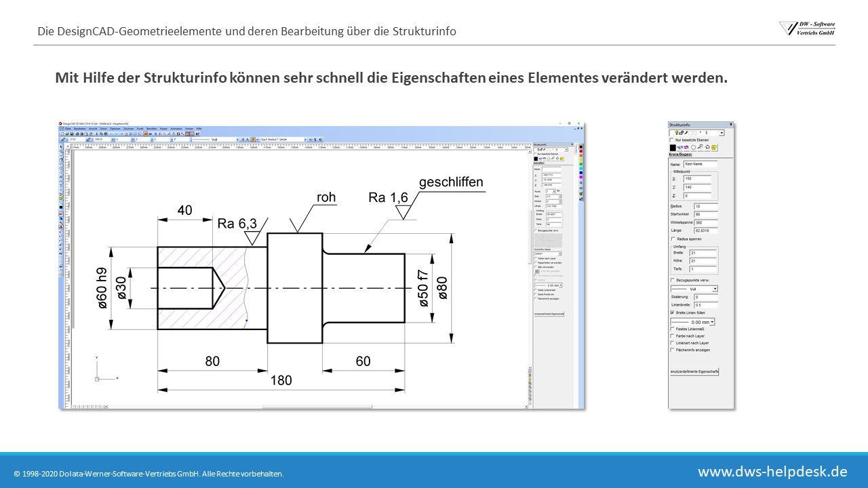Click the rotate arrow icon in enlarged Strukturinfo
868x488 pixels.
point(707,147)
